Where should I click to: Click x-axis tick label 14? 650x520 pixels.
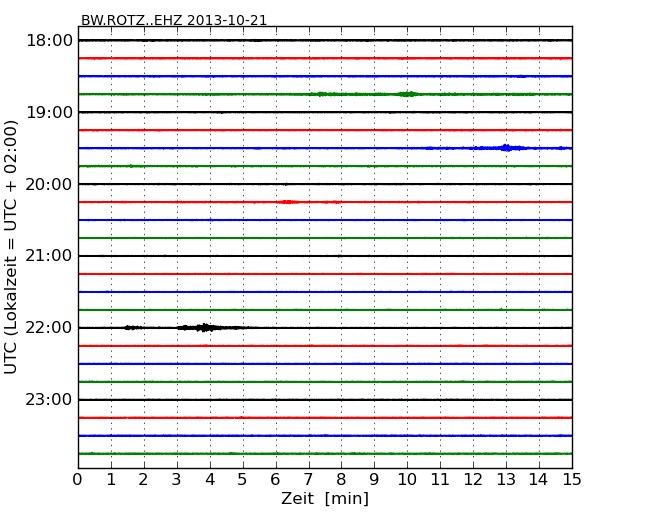point(538,480)
